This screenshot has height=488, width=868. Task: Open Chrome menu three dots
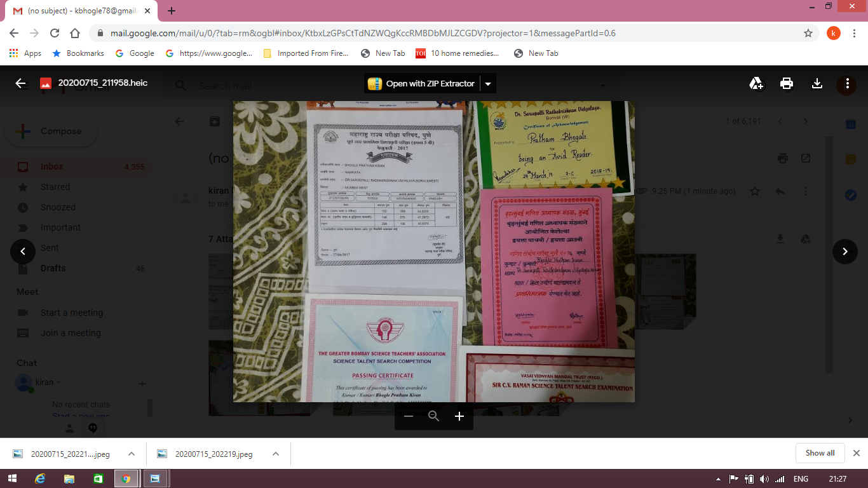click(x=855, y=33)
